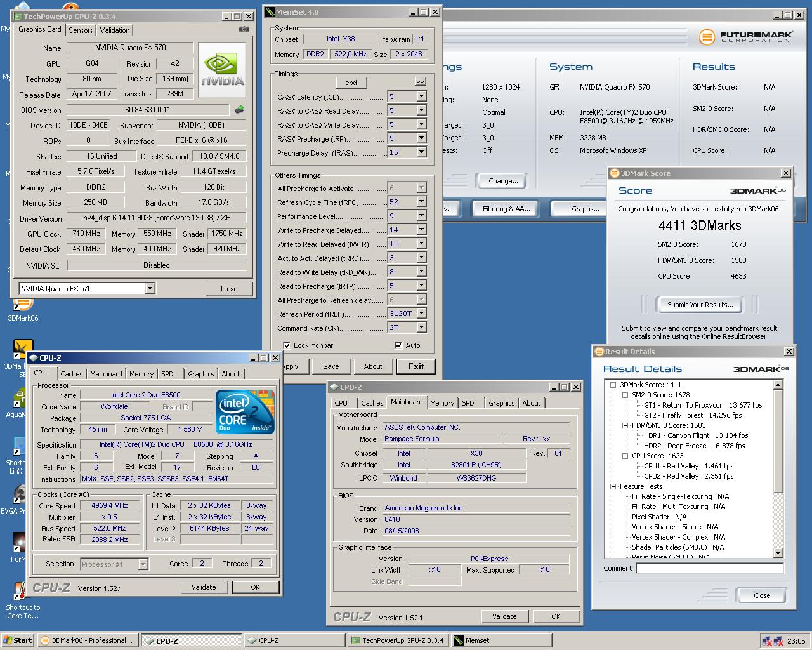
Task: Click the Graphs... button in 3DMark06
Action: (x=585, y=209)
